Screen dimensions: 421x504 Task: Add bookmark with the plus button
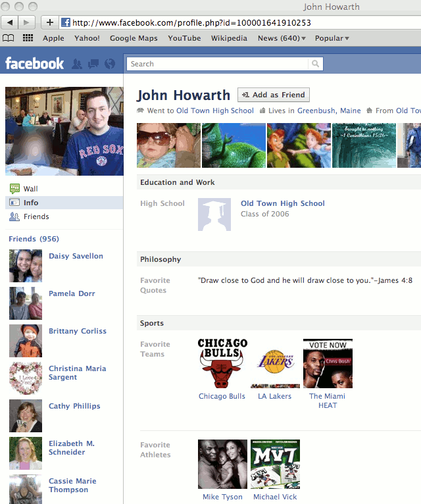[x=50, y=22]
